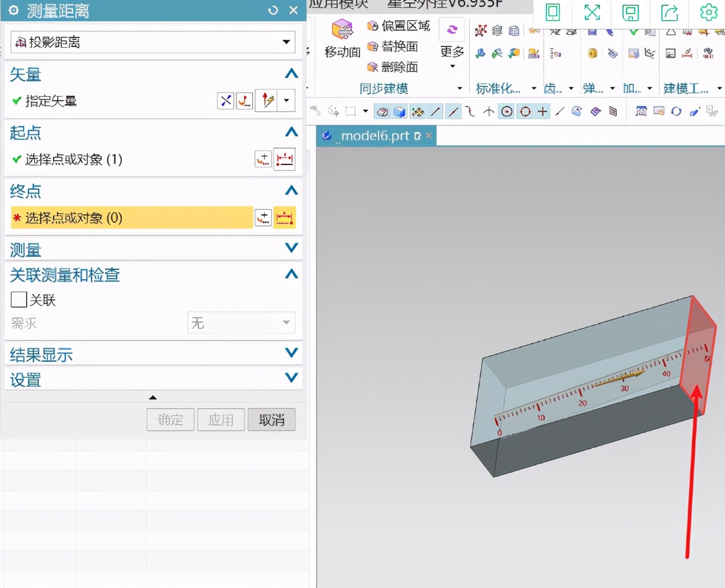Image resolution: width=725 pixels, height=588 pixels.
Task: Close the _model6.prt tab with its x
Action: pyautogui.click(x=429, y=136)
